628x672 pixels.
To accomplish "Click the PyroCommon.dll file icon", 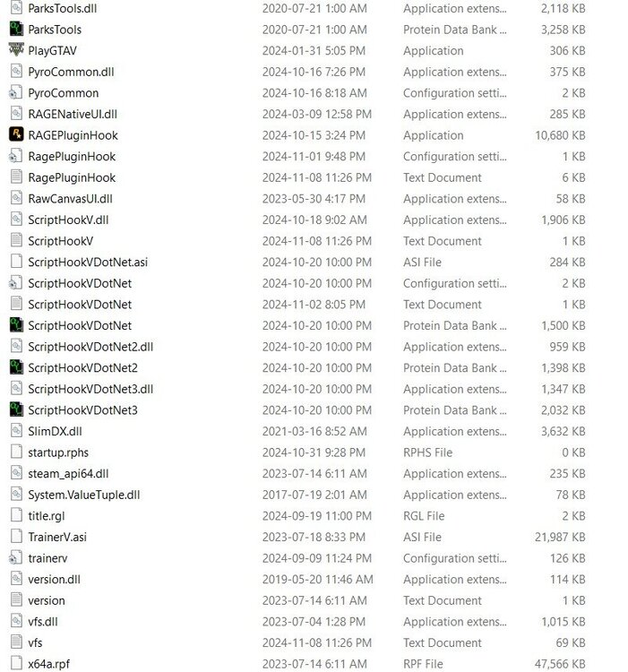I will 16,71.
